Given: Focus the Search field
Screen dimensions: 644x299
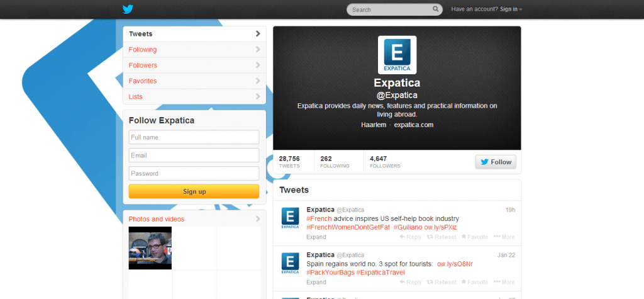Looking at the screenshot, I should (x=394, y=9).
